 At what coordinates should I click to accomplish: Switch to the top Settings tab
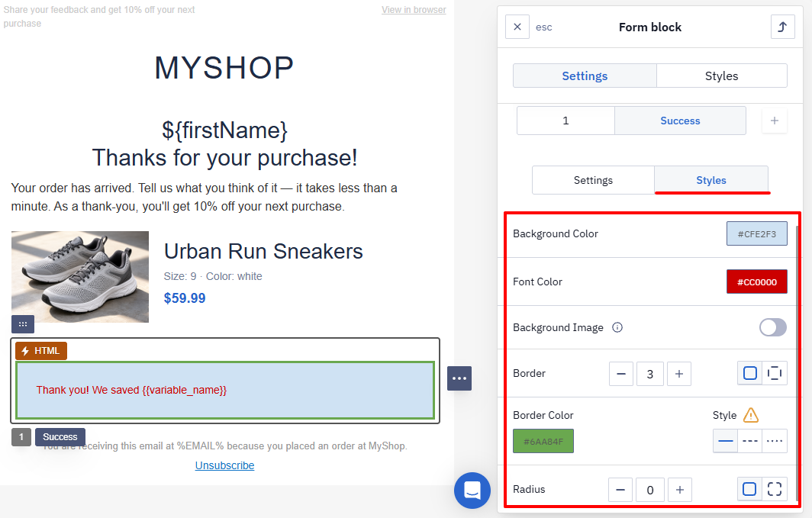(x=585, y=76)
